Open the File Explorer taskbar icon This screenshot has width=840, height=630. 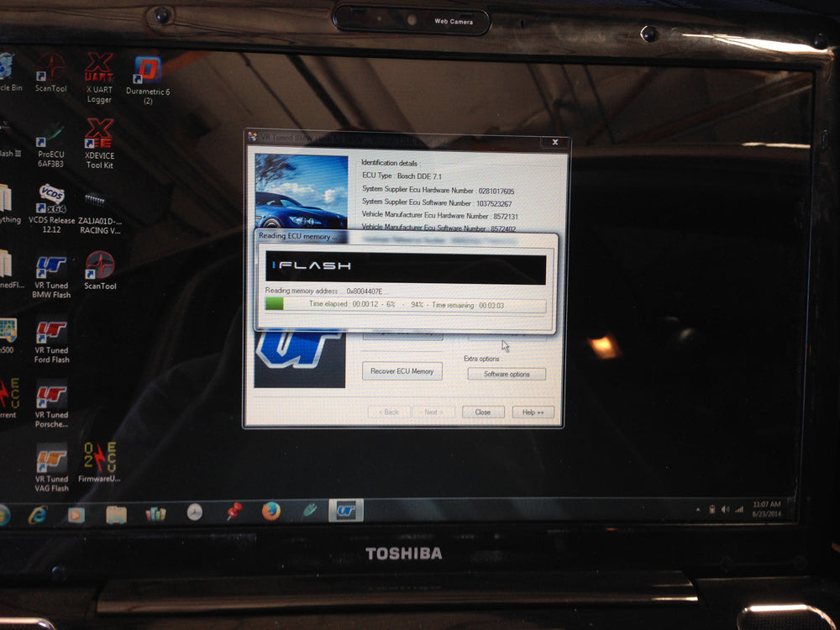point(115,514)
